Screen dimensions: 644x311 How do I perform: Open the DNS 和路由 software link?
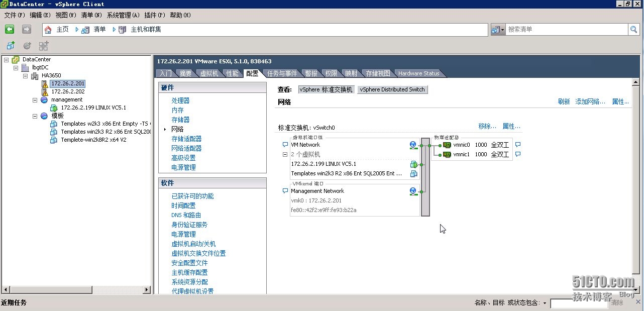tap(186, 215)
